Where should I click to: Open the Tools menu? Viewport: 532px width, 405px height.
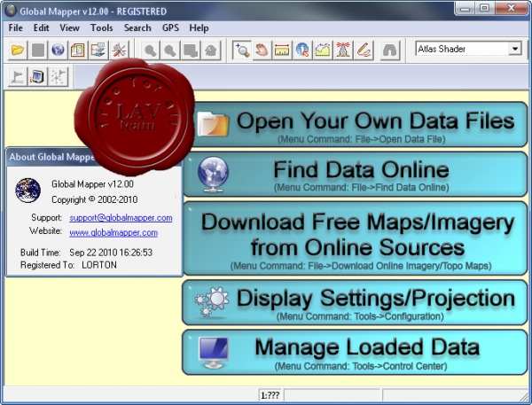point(101,27)
